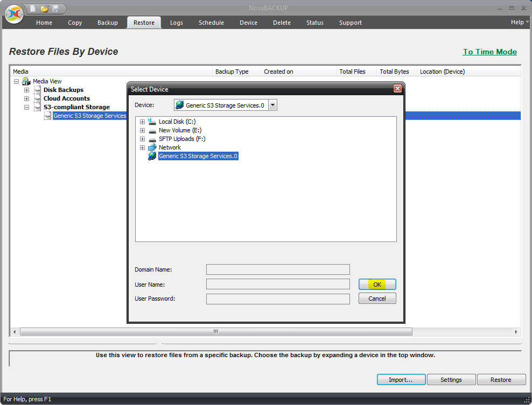
Task: Select Local Disk (C:) entry label
Action: (x=177, y=122)
